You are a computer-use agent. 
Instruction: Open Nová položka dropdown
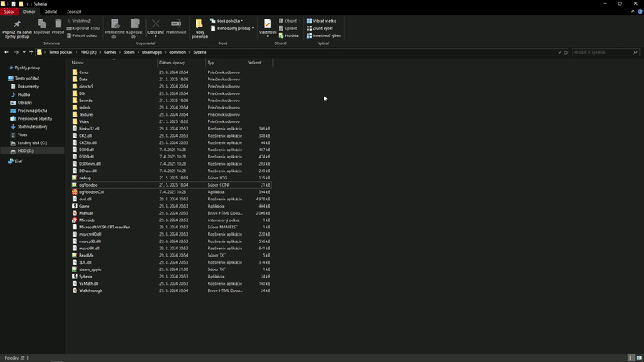tap(226, 21)
